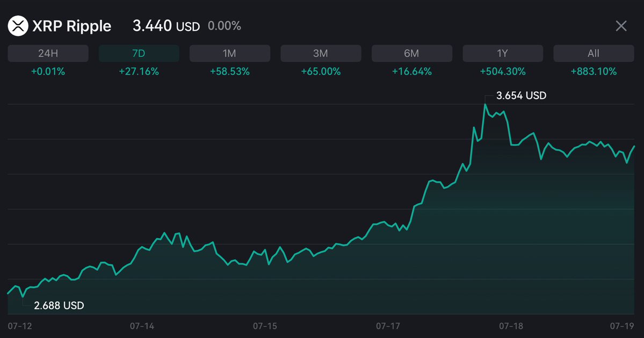Screen dimensions: 644x338
Task: Click the 07-18 date axis label
Action: (x=511, y=326)
